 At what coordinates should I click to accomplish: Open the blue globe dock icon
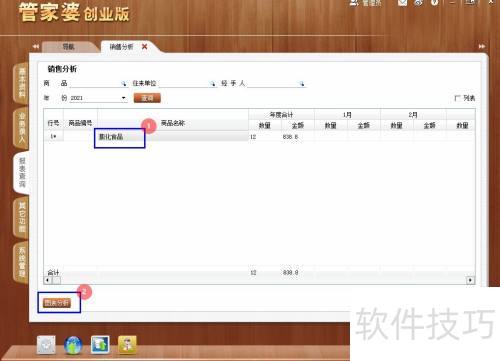73,345
